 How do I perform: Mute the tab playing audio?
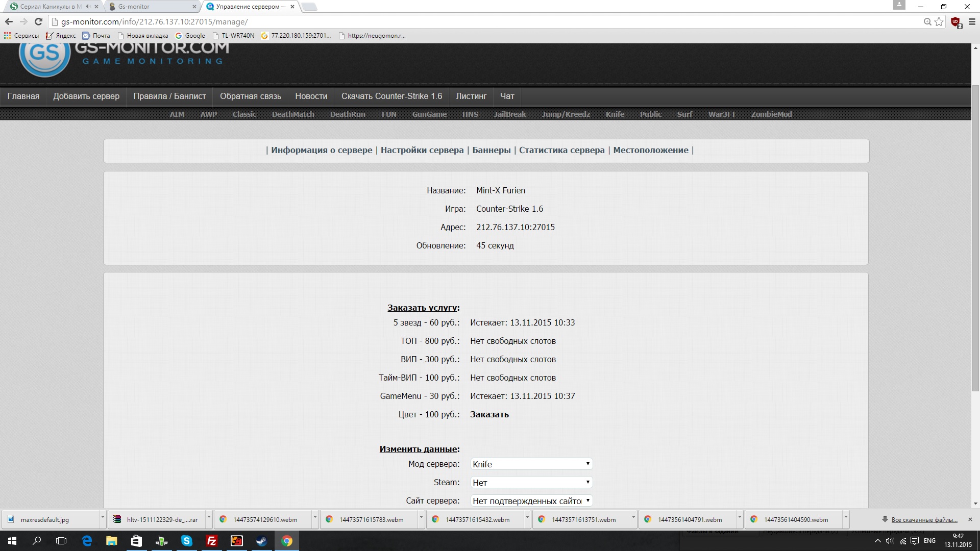click(88, 7)
